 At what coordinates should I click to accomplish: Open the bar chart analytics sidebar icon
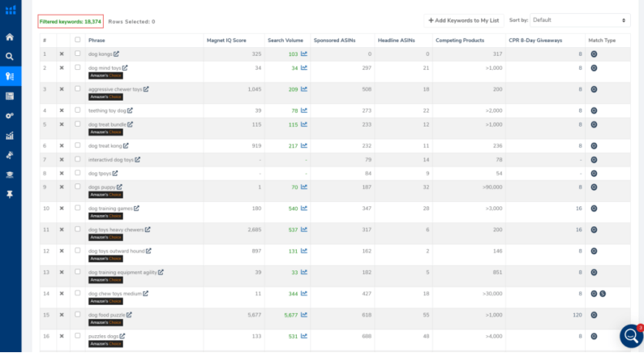pyautogui.click(x=10, y=136)
